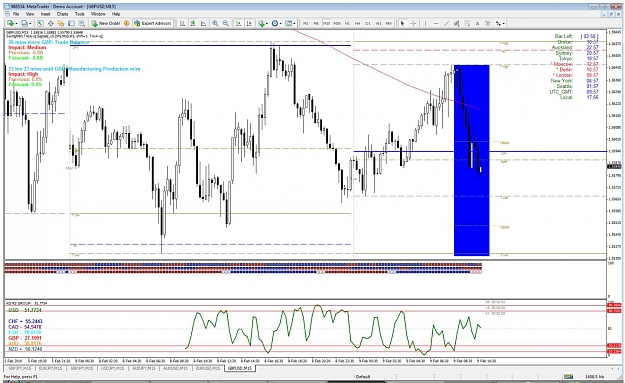Open MetaEditor via the yellow icon
625x383 pixels.
(126, 23)
